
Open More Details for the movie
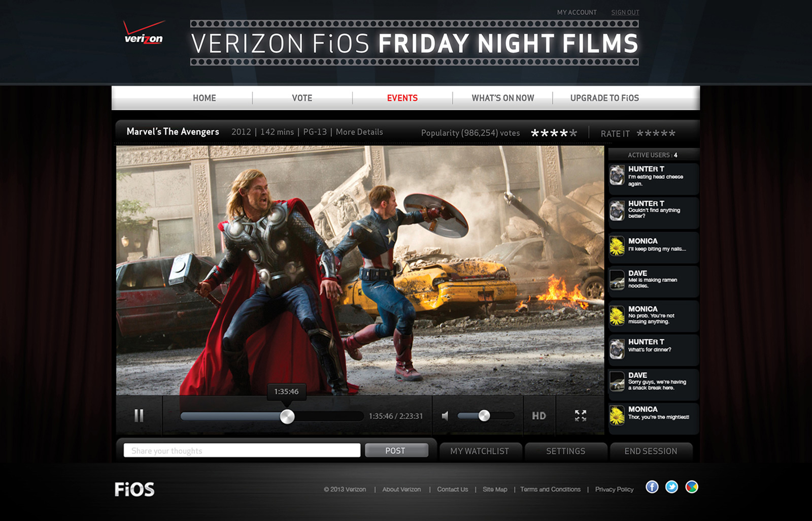pos(359,132)
